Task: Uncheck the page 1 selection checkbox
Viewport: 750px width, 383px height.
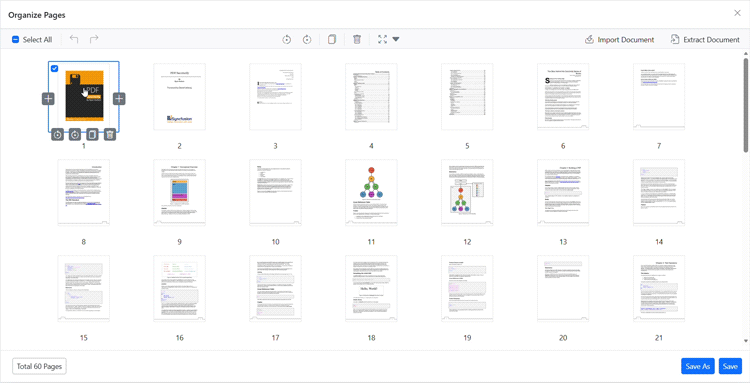Action: pyautogui.click(x=55, y=69)
